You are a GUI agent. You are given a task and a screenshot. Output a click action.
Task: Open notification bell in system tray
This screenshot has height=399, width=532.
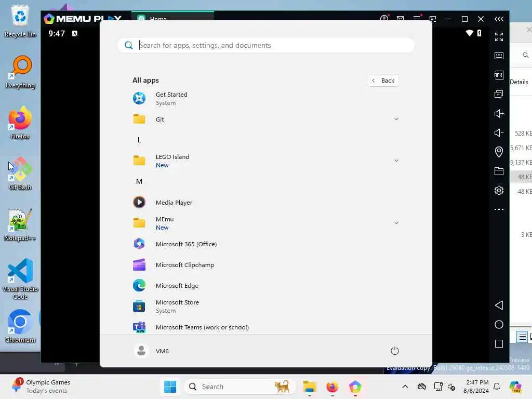(x=497, y=387)
